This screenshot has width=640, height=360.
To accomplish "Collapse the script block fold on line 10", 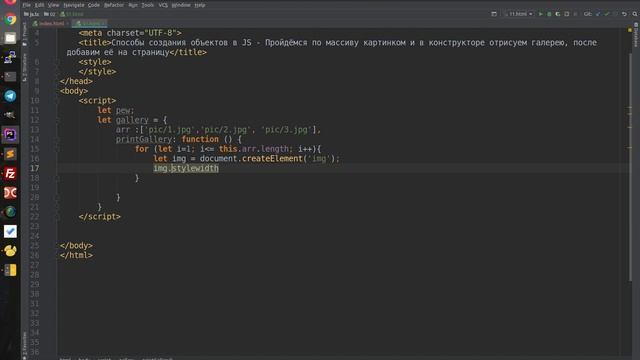I will coord(58,101).
